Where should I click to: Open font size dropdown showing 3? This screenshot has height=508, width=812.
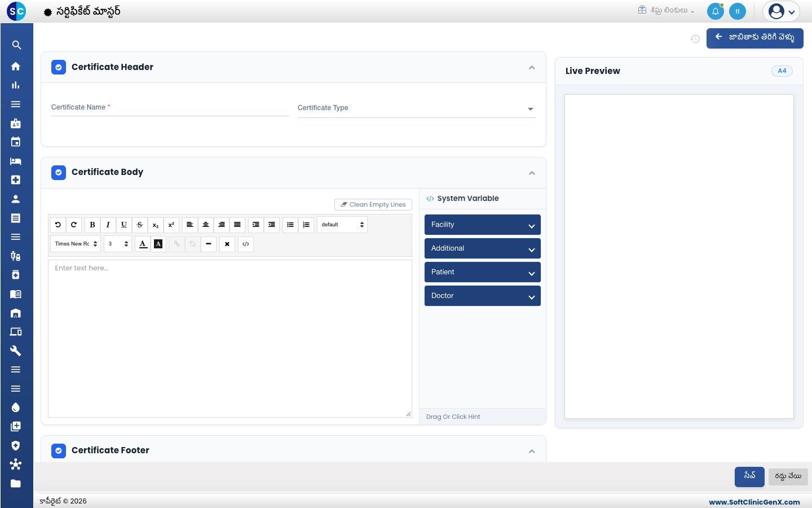(x=118, y=244)
